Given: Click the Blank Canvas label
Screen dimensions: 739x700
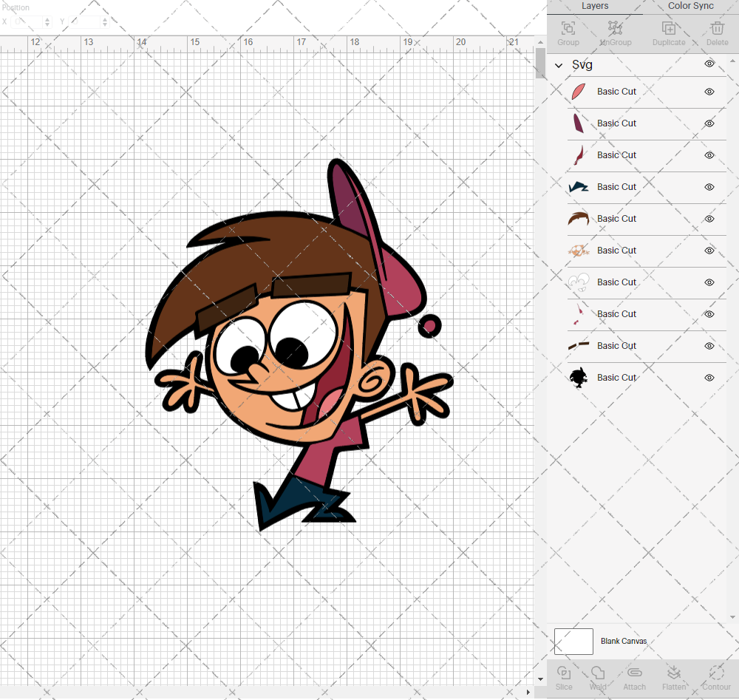Looking at the screenshot, I should click(624, 641).
